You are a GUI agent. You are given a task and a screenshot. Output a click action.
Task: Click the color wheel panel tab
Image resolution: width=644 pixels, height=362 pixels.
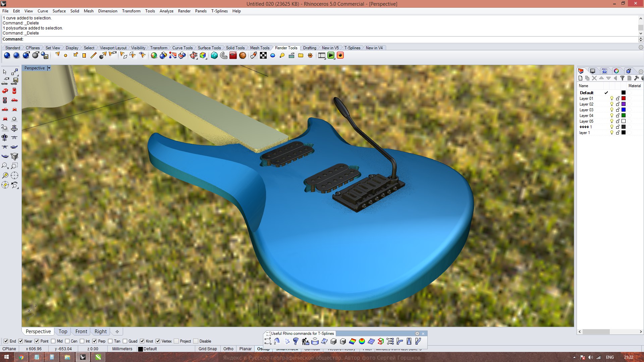coord(616,71)
